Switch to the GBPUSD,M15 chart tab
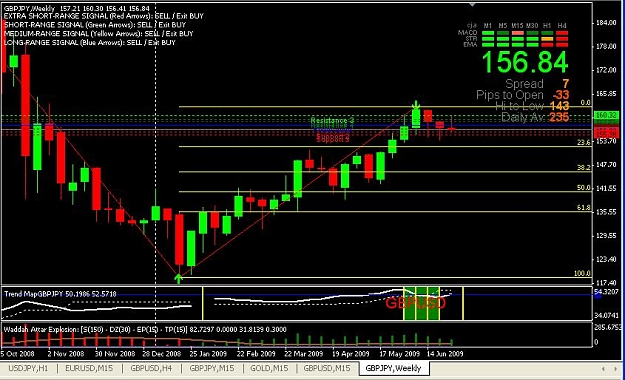This screenshot has height=380, width=625. tap(327, 368)
